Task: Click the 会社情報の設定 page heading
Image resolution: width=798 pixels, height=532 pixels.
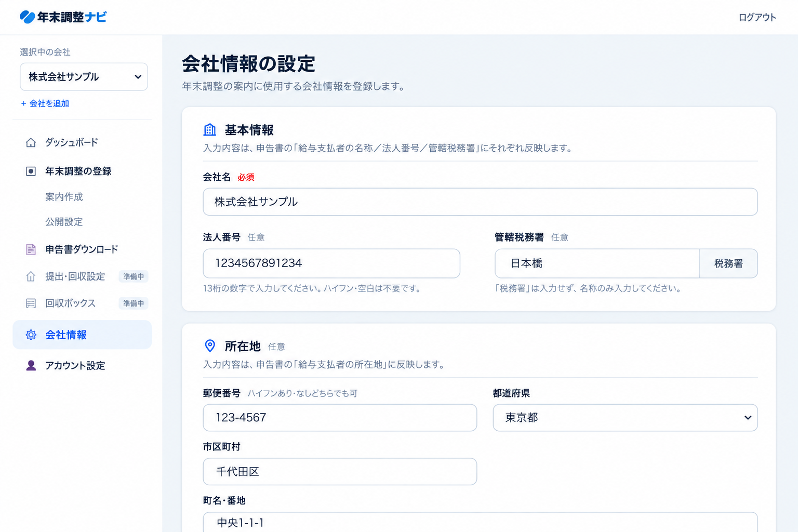Action: (x=248, y=64)
